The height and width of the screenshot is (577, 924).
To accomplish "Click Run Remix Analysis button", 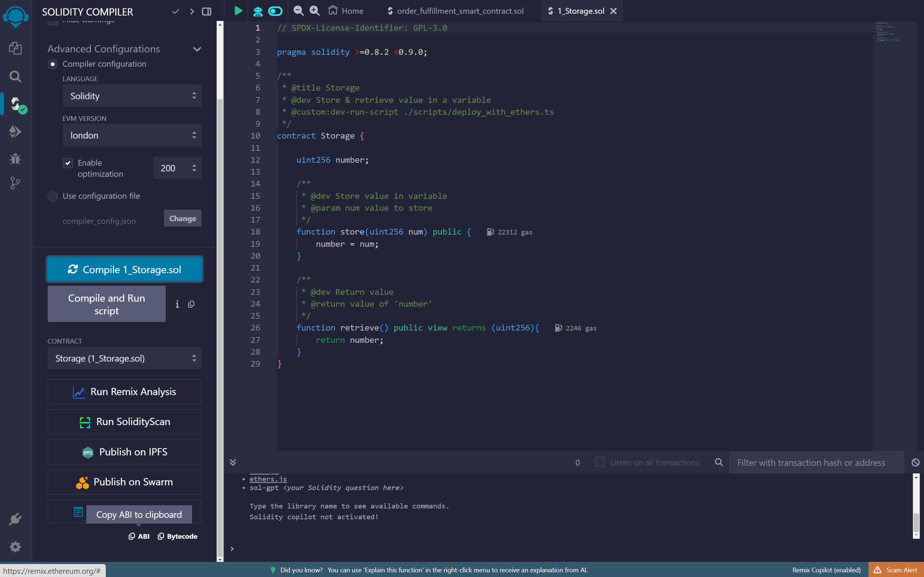I will click(125, 392).
